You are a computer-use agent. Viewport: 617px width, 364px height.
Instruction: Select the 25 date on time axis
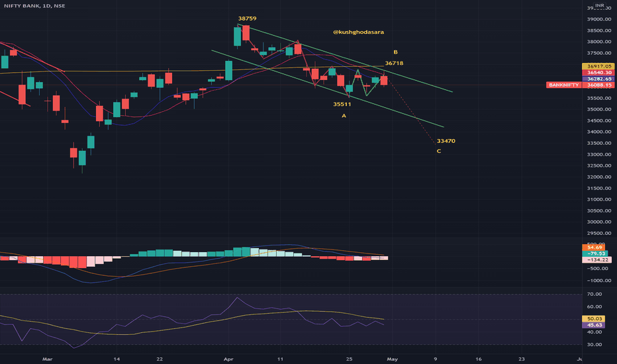coord(349,359)
